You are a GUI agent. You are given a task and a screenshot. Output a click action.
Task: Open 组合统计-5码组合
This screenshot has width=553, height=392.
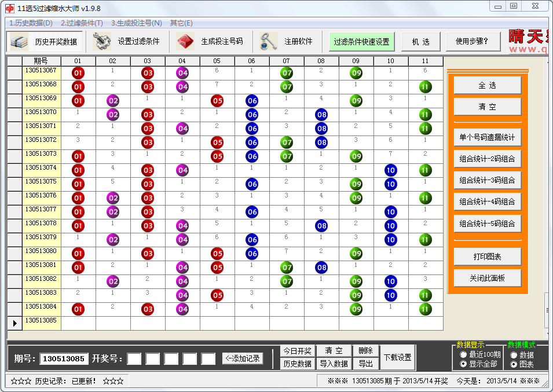coord(487,224)
